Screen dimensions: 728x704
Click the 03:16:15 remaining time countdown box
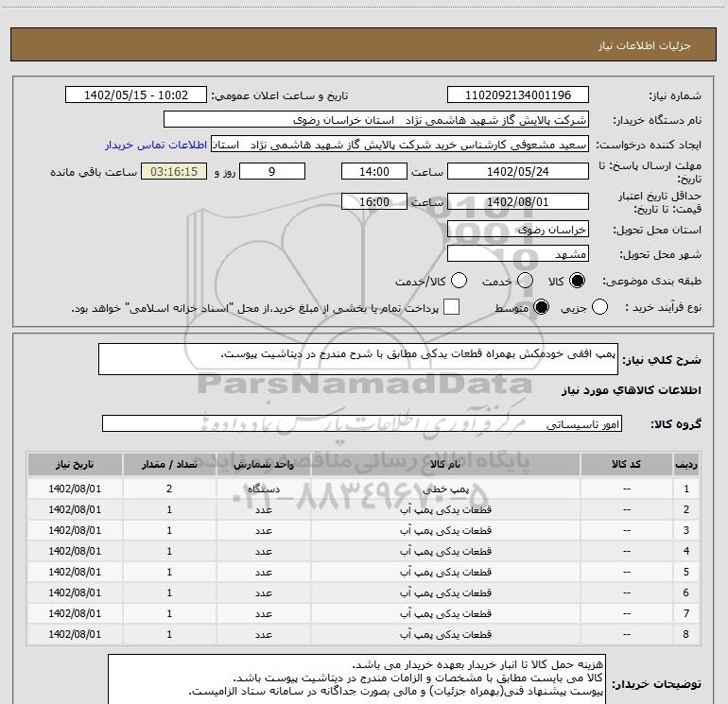coord(173,172)
